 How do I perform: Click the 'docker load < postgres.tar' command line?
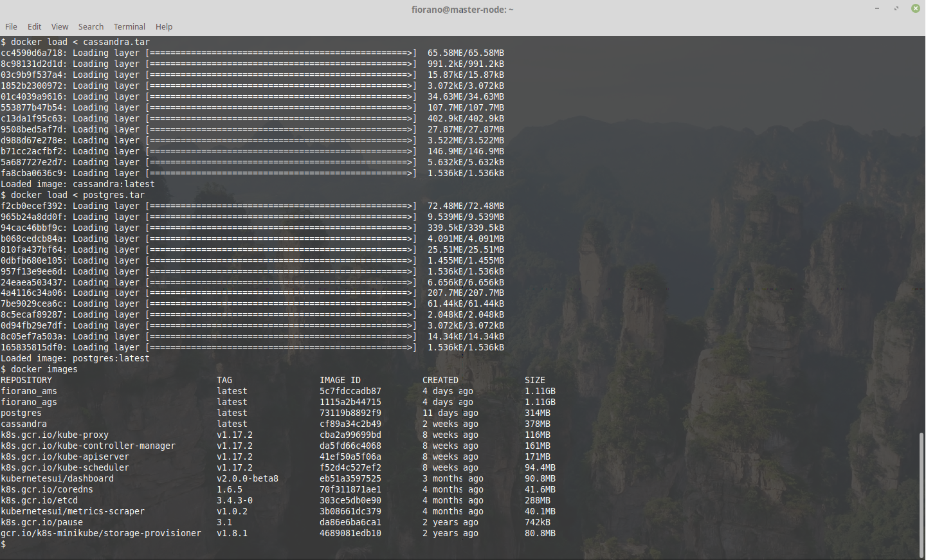click(x=73, y=195)
